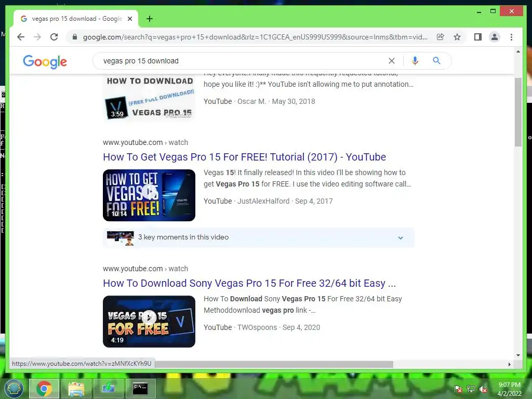The image size is (532, 399).
Task: Open the download installer taskbar icon
Action: (108, 389)
